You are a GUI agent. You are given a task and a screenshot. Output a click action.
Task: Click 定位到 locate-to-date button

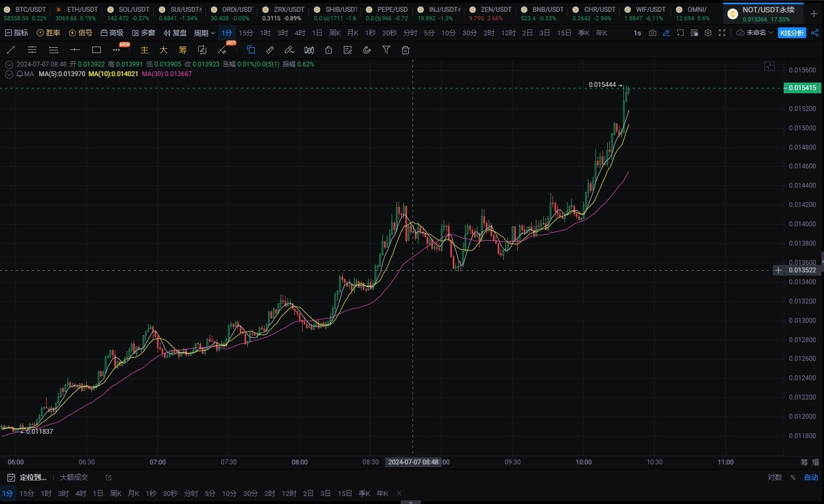click(x=27, y=477)
